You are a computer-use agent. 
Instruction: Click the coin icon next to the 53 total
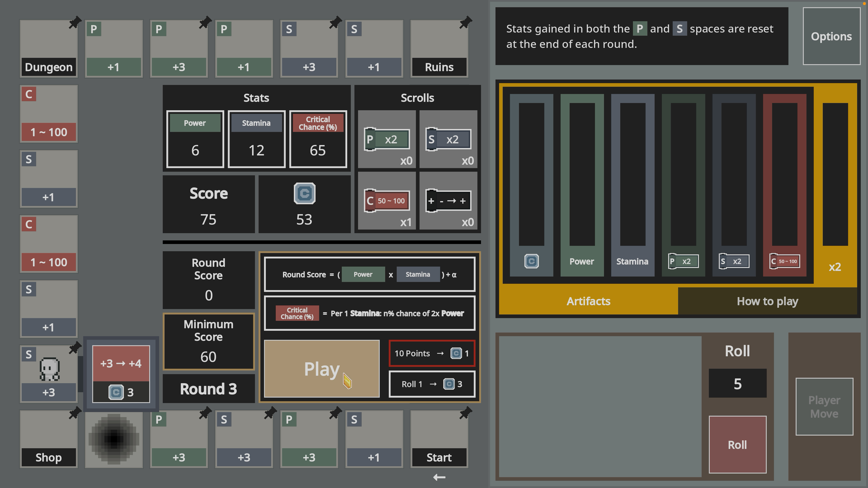point(304,194)
